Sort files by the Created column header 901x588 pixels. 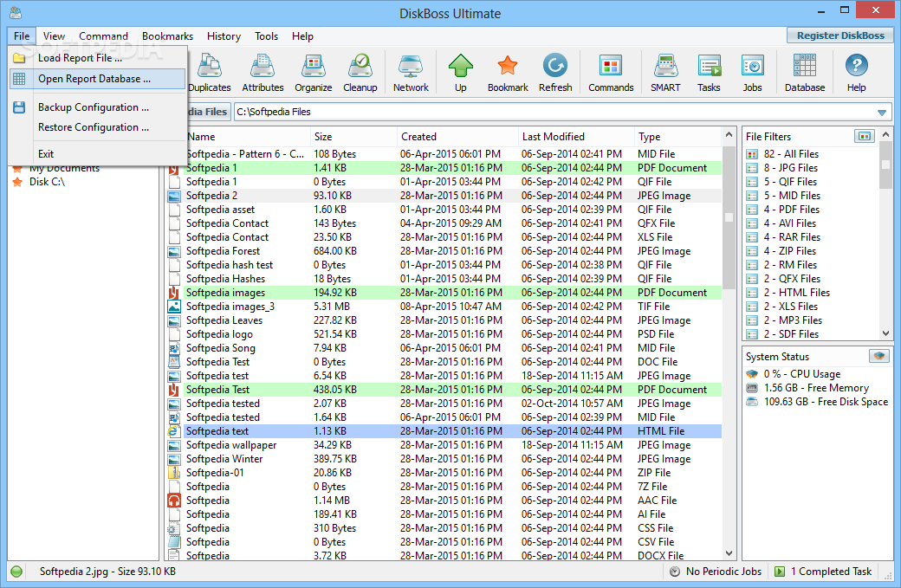click(457, 137)
